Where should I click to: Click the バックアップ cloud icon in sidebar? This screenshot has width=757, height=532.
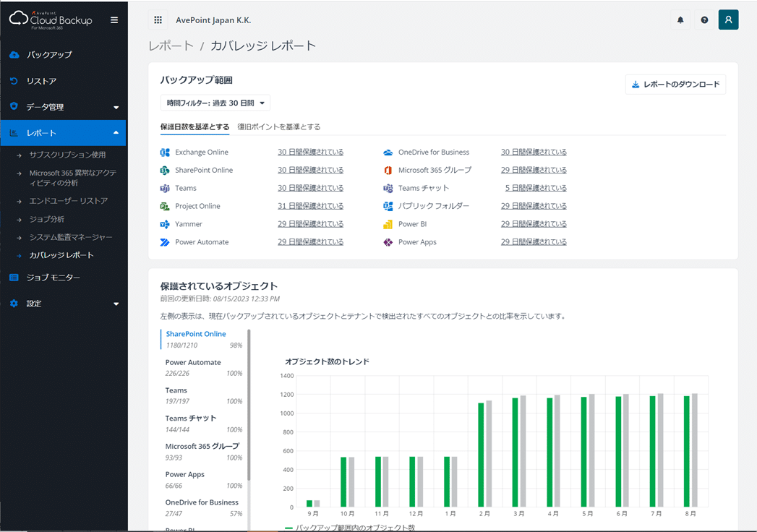pos(14,54)
